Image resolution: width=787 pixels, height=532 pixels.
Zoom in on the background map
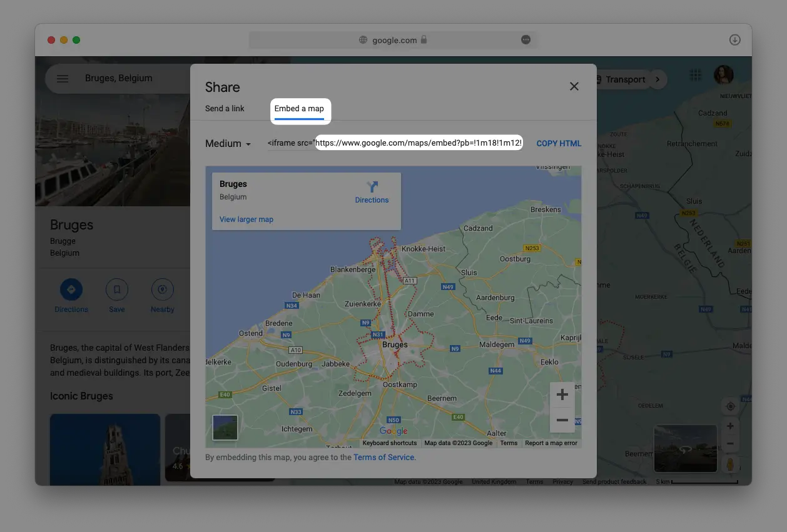(729, 426)
